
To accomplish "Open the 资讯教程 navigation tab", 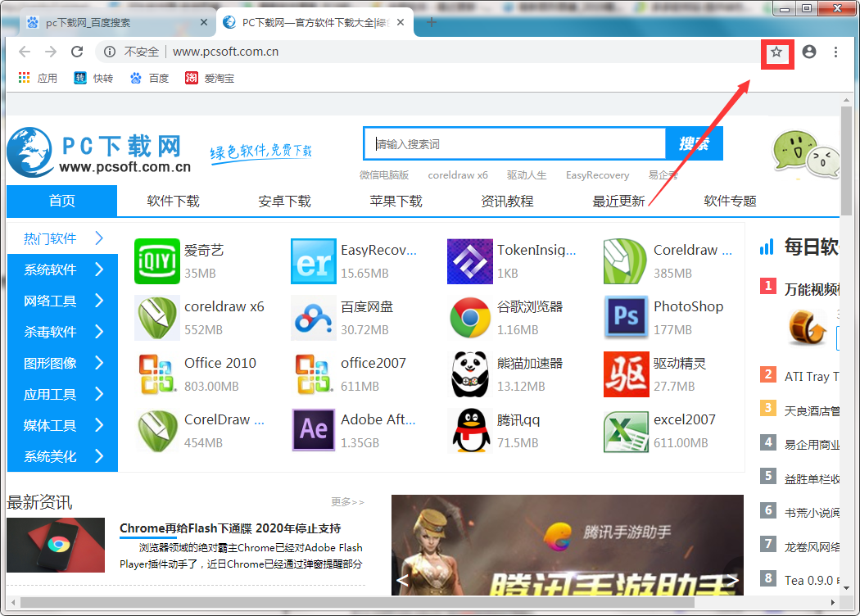I will (507, 202).
